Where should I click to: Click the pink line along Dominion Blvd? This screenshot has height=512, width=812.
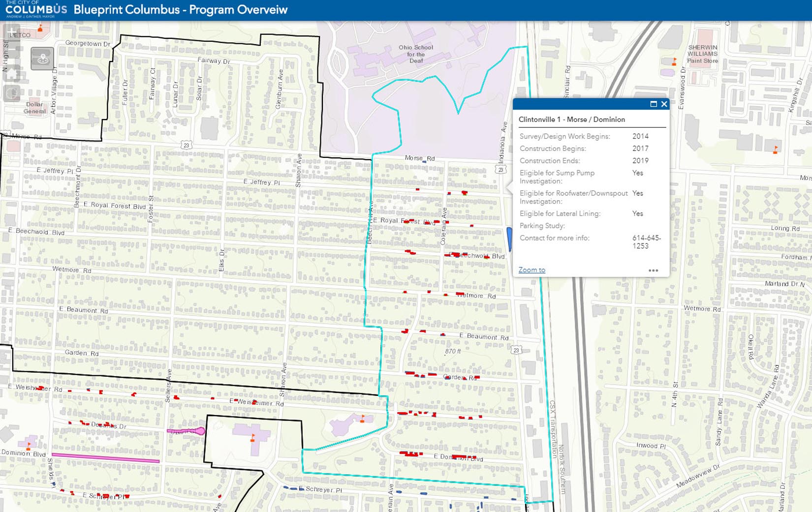105,458
